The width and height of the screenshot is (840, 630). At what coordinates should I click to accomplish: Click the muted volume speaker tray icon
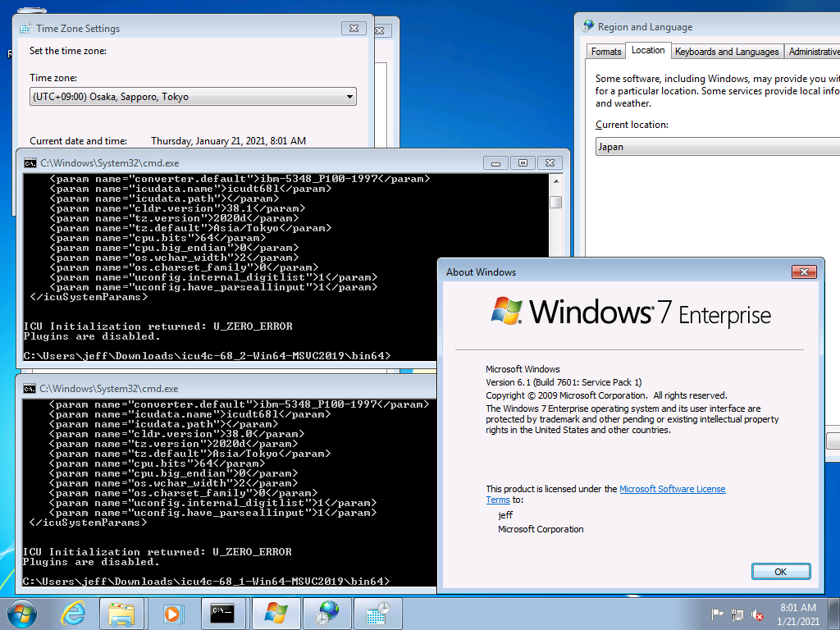click(759, 614)
